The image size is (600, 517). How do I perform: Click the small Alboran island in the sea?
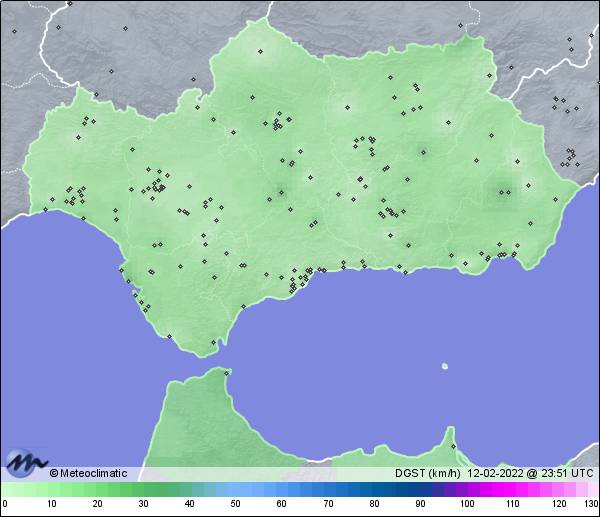[445, 366]
